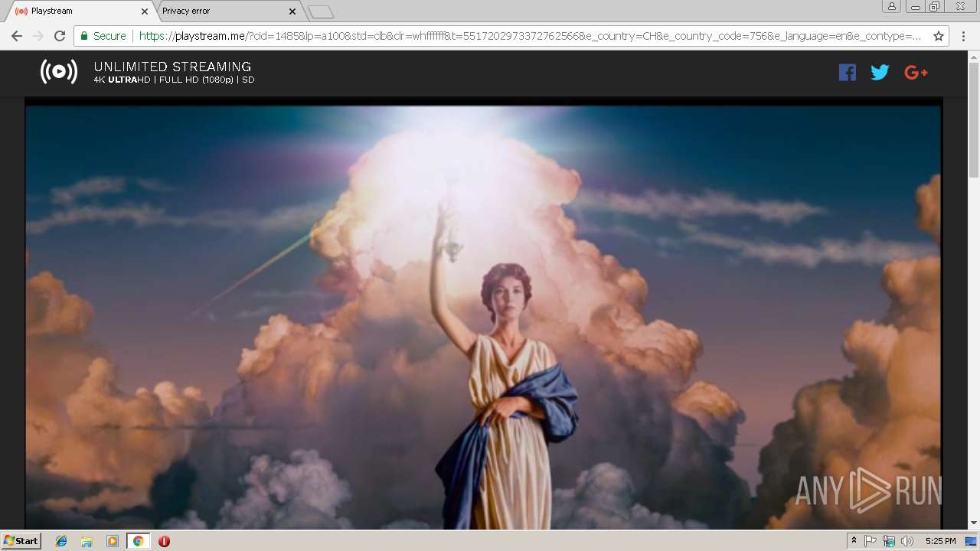Open the Windows Start menu
This screenshot has width=980, height=551.
point(21,541)
